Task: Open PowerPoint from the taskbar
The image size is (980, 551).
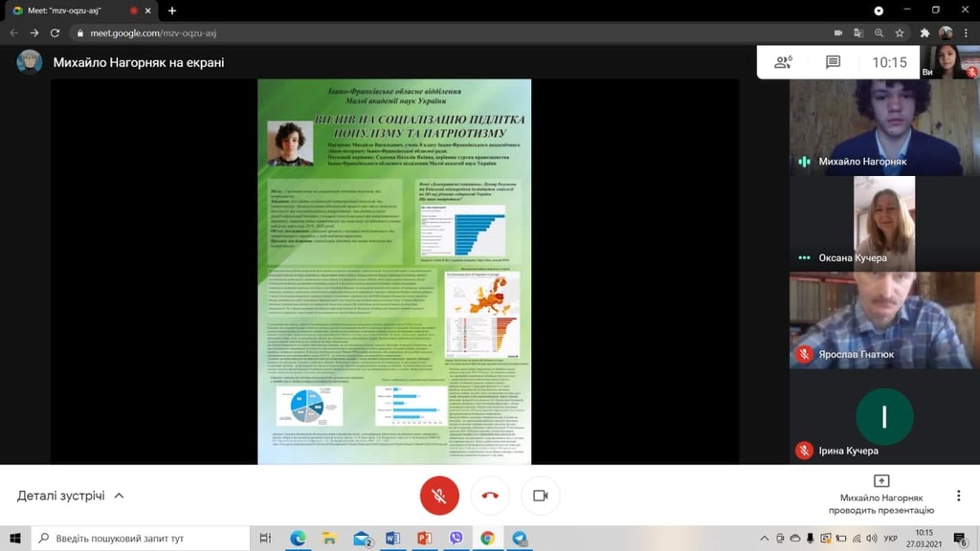Action: (424, 539)
